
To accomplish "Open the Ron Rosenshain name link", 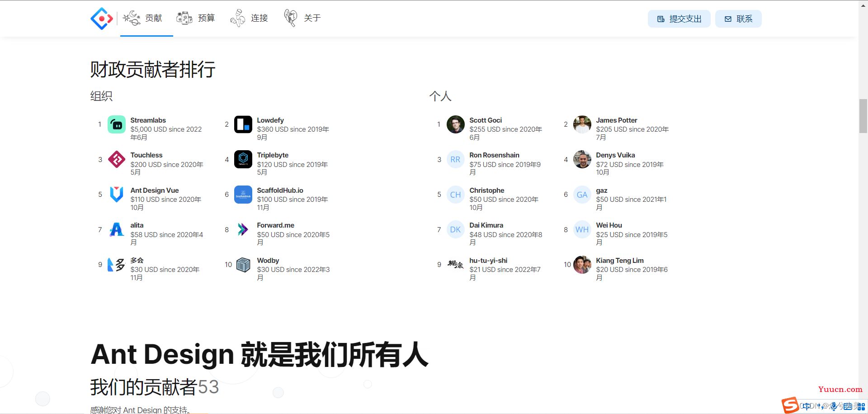I will click(x=494, y=155).
